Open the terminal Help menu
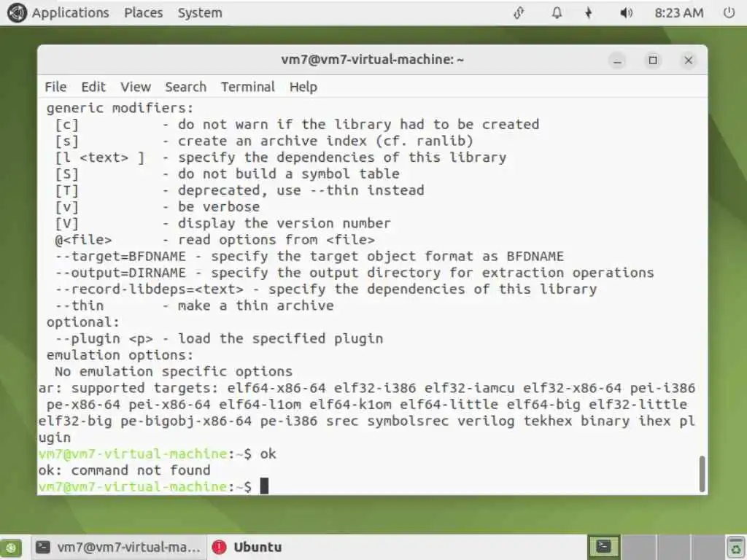The image size is (747, 560). 303,87
